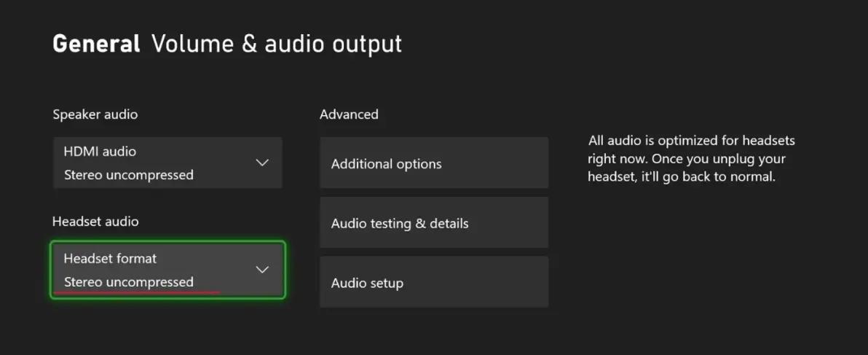868x355 pixels.
Task: Click the red underline below Headset format value
Action: (137, 292)
